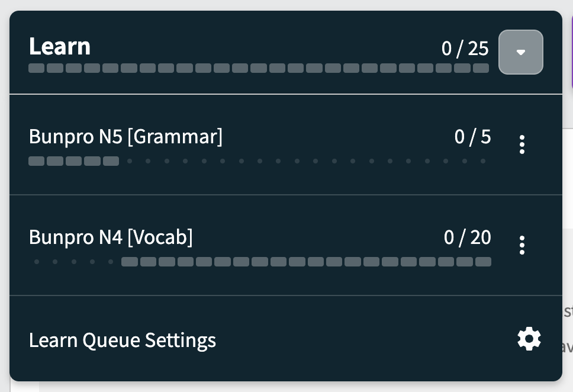Click last segment of Learn progress bar
The image size is (573, 392).
tap(481, 68)
